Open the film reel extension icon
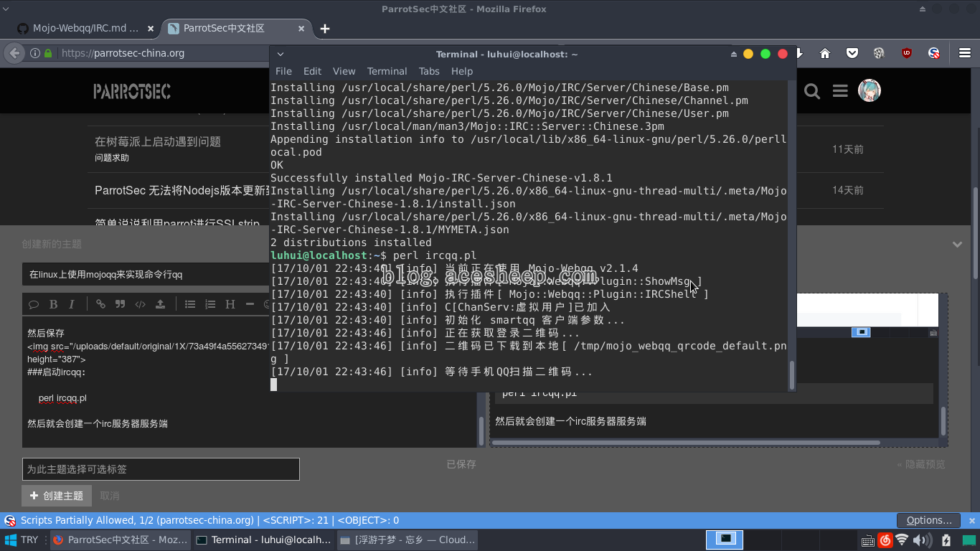The width and height of the screenshot is (980, 551). (x=879, y=53)
